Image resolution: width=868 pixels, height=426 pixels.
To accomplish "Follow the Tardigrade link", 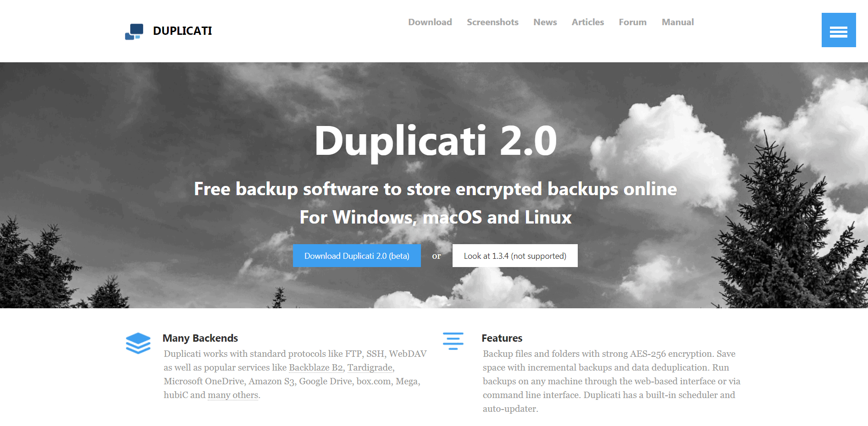I will [x=370, y=367].
